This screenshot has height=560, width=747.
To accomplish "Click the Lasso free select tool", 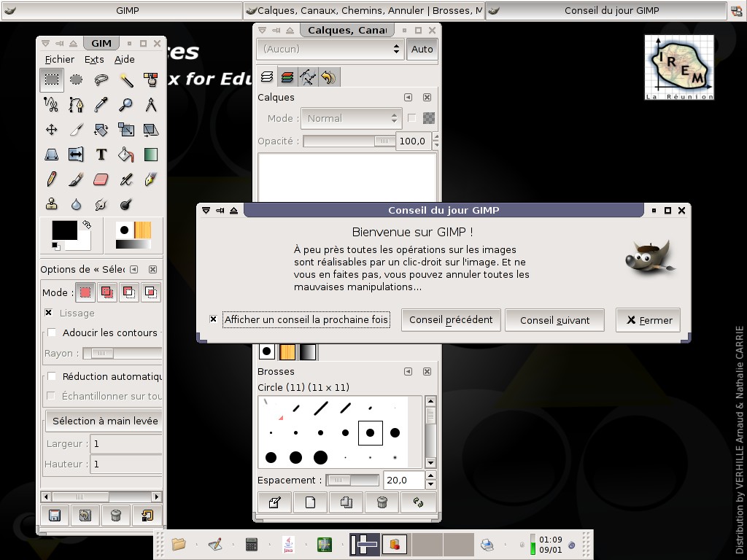I will (x=101, y=79).
